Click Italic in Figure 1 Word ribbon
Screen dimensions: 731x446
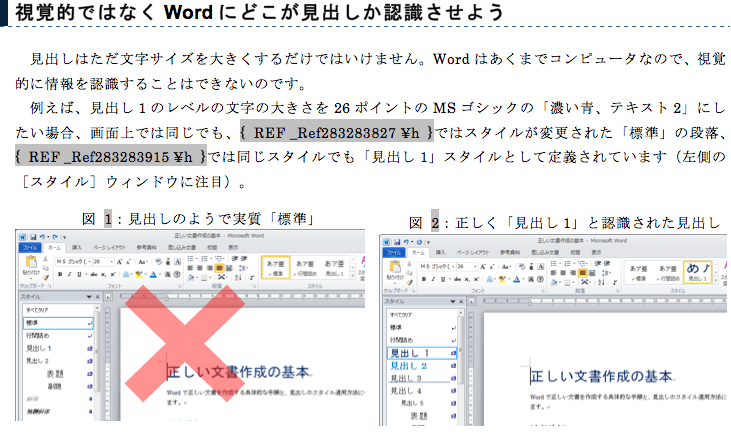69,274
